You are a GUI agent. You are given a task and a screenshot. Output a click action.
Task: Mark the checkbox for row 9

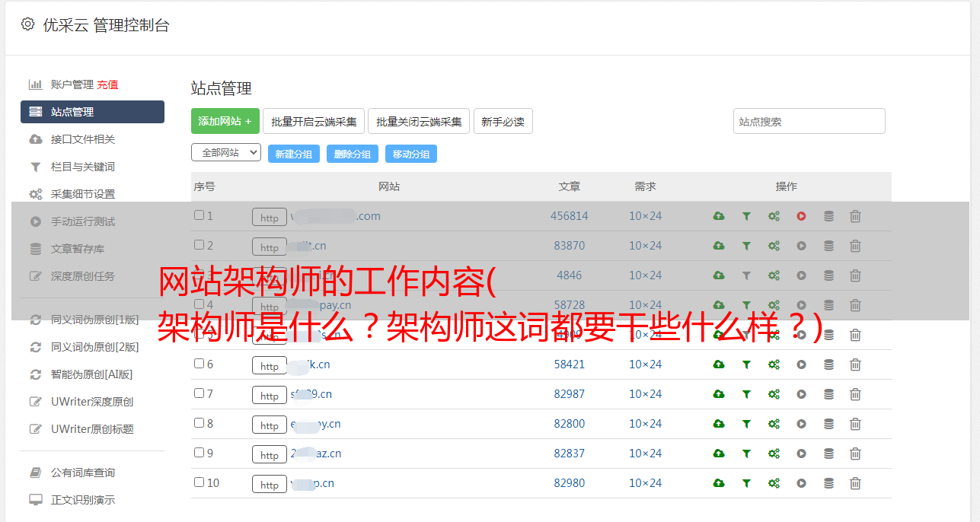click(x=199, y=453)
